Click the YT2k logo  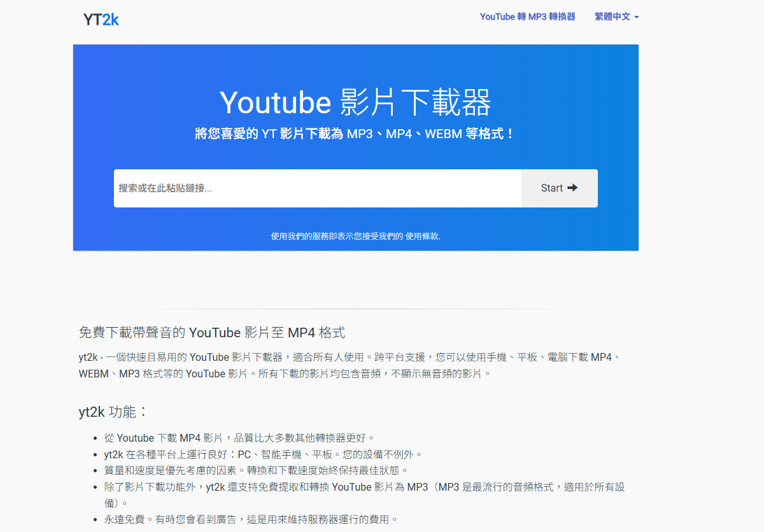[x=101, y=18]
